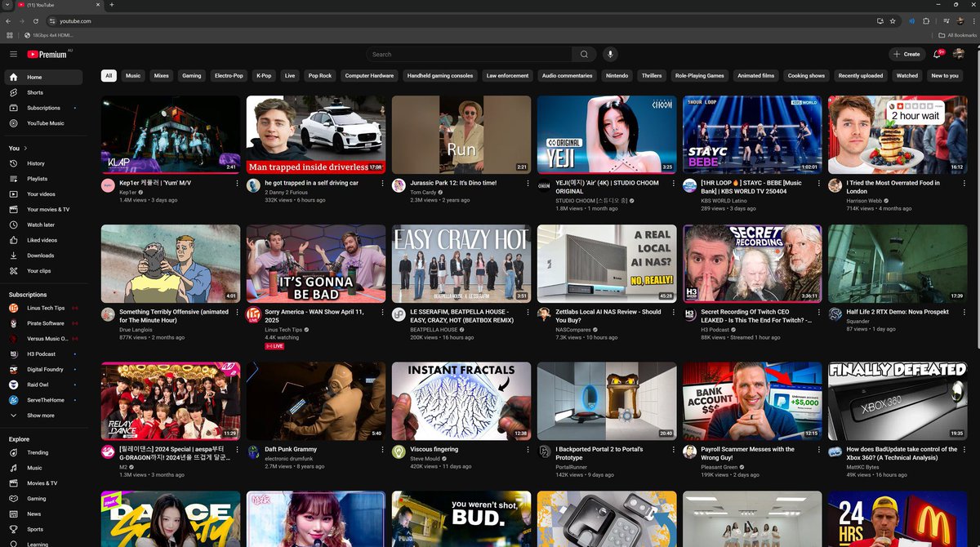The image size is (980, 547).
Task: Open the hamburger guide menu
Action: (13, 54)
